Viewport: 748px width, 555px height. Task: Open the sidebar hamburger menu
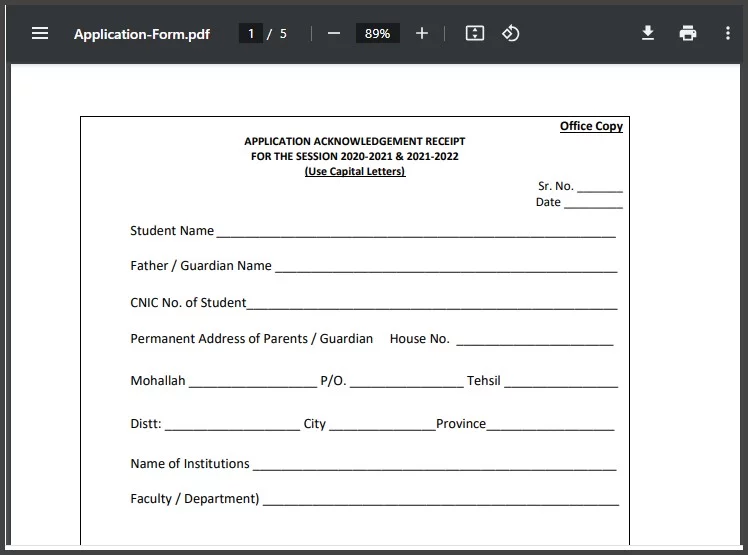pyautogui.click(x=40, y=33)
